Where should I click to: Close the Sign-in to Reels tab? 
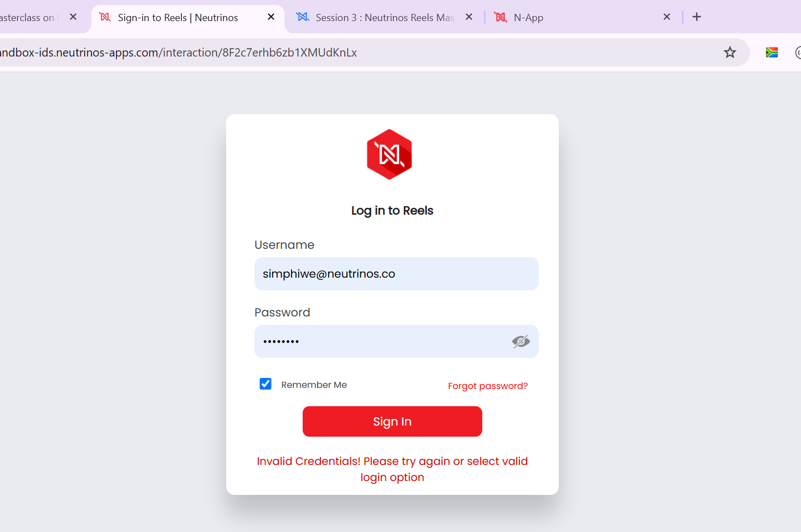[x=271, y=17]
